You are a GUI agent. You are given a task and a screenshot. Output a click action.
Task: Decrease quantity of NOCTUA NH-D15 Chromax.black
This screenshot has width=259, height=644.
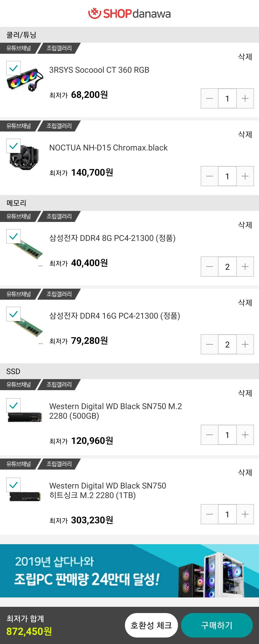tap(210, 176)
